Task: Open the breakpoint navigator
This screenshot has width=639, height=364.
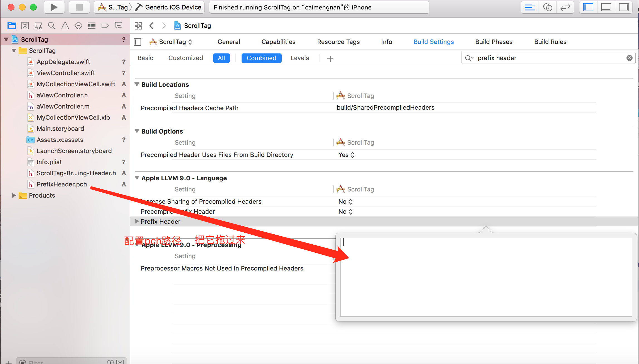Action: pyautogui.click(x=105, y=26)
